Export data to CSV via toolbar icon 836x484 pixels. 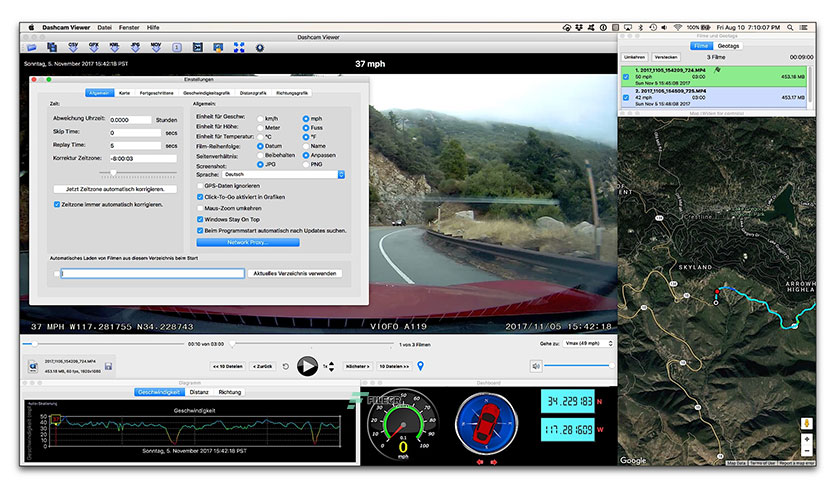(73, 47)
